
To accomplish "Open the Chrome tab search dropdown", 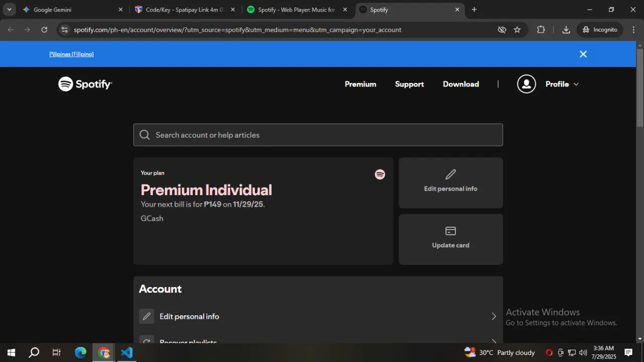I will click(x=9, y=10).
